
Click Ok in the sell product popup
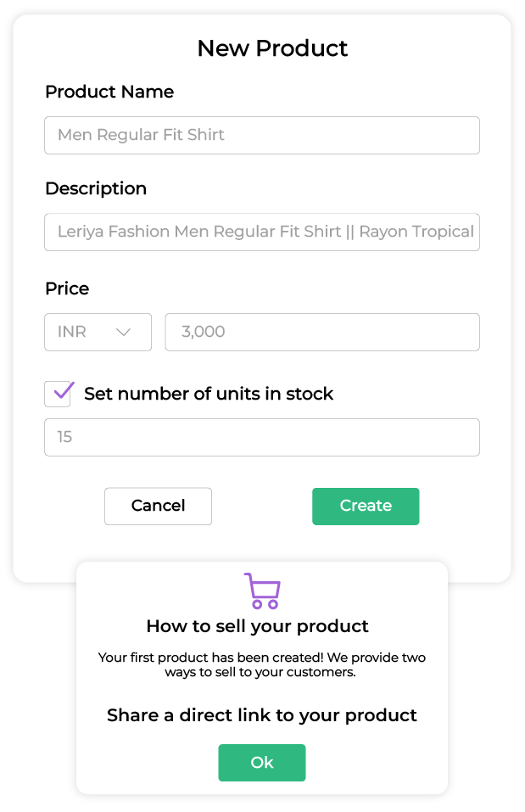(262, 762)
